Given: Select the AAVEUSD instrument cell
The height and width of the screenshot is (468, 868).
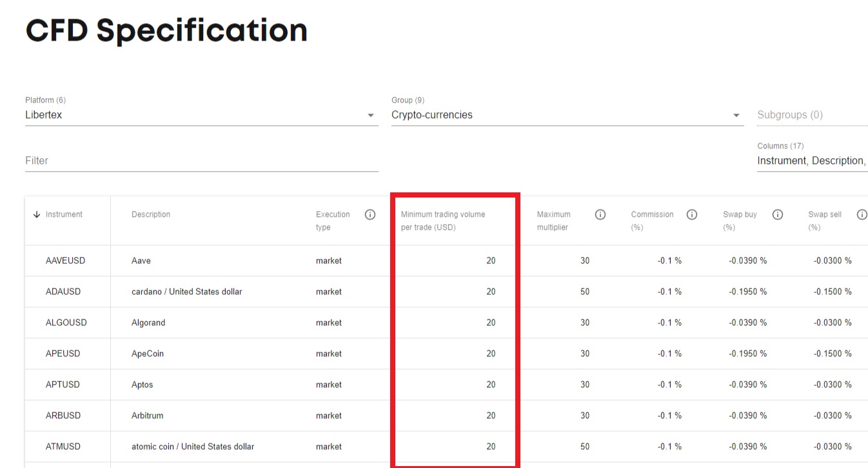Looking at the screenshot, I should tap(66, 261).
